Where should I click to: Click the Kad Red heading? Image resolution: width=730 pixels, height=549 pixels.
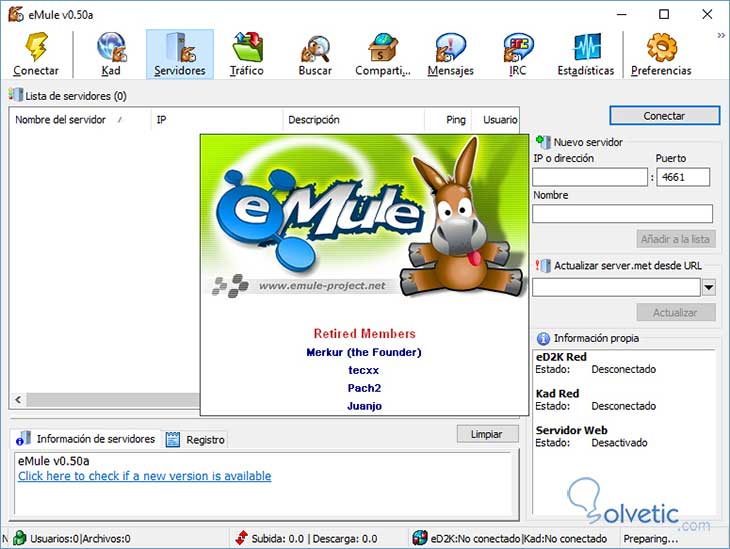[x=557, y=393]
